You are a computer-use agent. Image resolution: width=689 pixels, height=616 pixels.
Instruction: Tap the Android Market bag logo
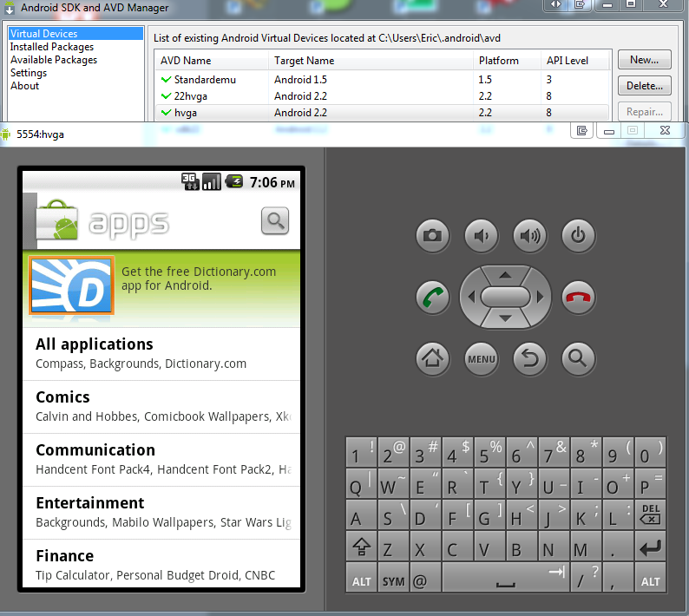pos(57,220)
